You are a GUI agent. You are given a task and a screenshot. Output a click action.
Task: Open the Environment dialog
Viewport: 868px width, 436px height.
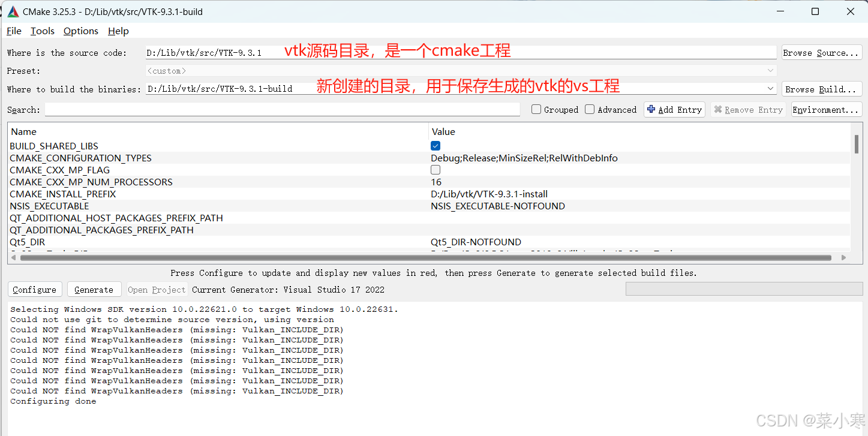point(826,109)
